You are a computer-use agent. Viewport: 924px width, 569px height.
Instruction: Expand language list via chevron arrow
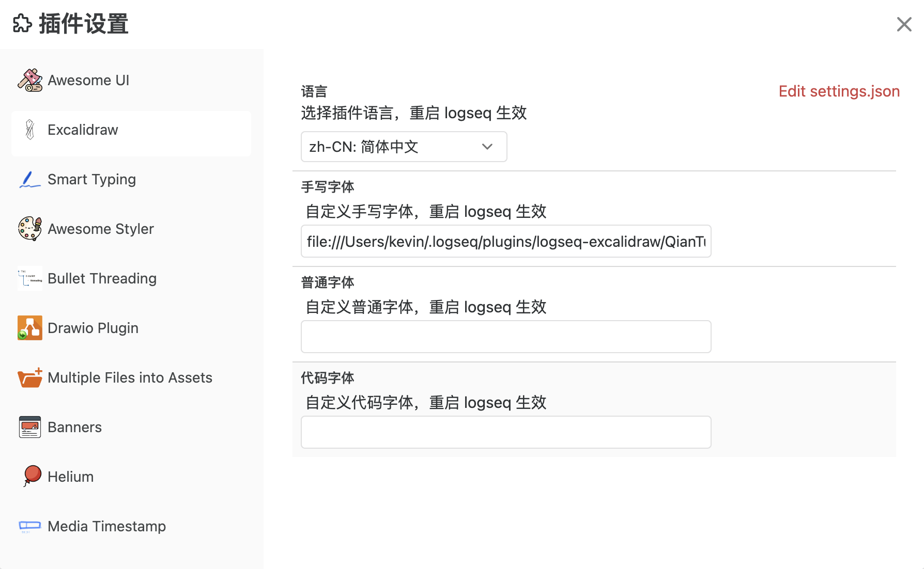pos(487,147)
